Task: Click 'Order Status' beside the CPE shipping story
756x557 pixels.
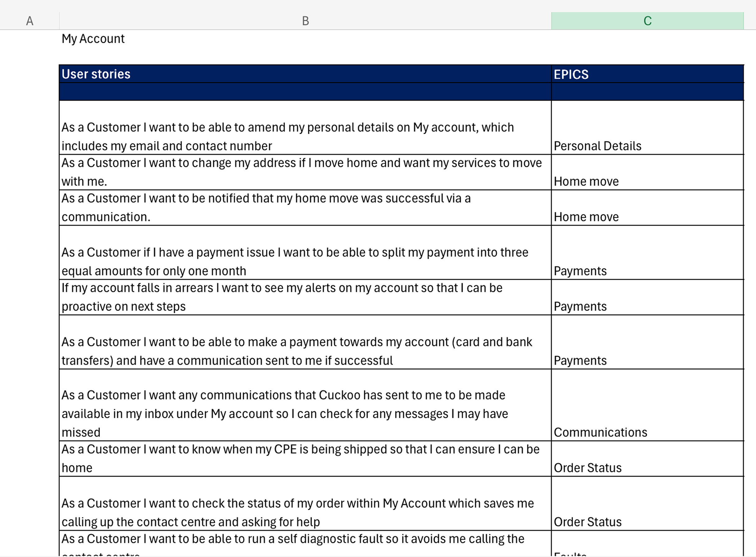Action: click(x=588, y=468)
